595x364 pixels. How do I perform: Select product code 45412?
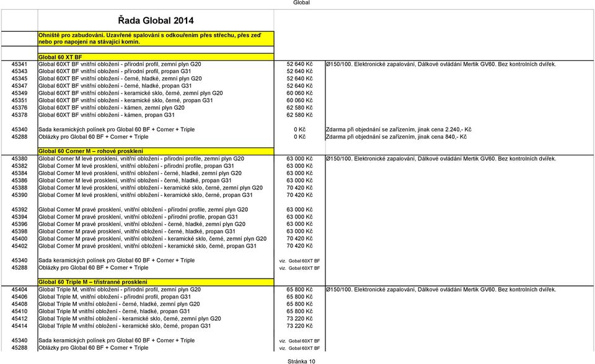(x=19, y=318)
